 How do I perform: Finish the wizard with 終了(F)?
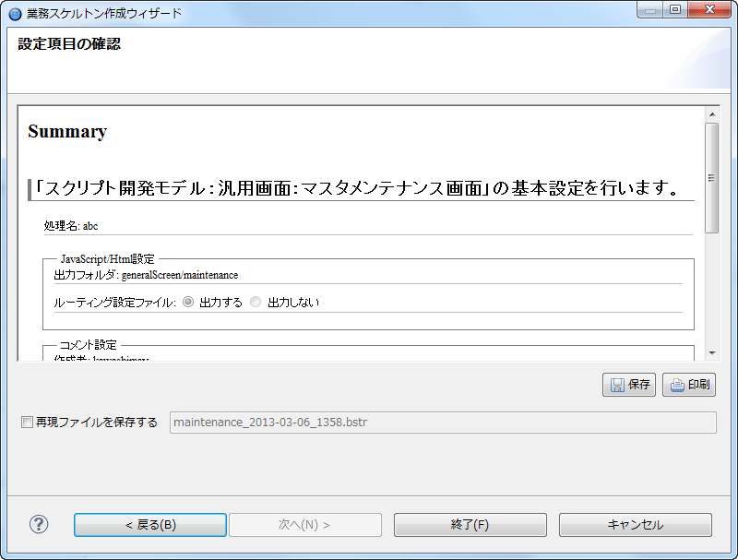coord(470,525)
